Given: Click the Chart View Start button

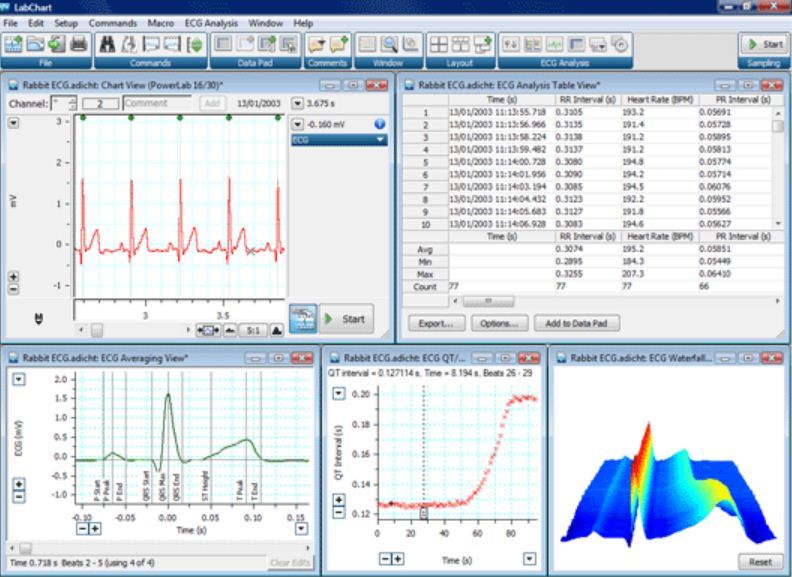Looking at the screenshot, I should pyautogui.click(x=346, y=319).
